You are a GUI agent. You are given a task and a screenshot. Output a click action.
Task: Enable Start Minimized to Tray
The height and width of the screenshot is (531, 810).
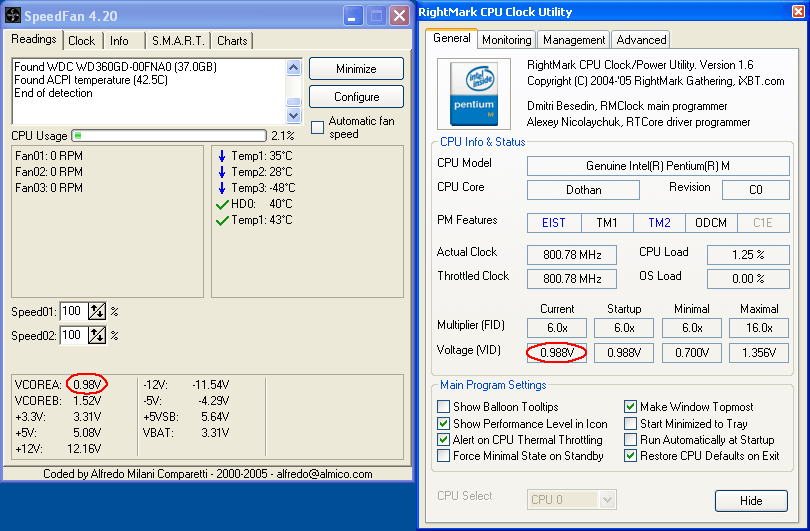click(x=630, y=424)
